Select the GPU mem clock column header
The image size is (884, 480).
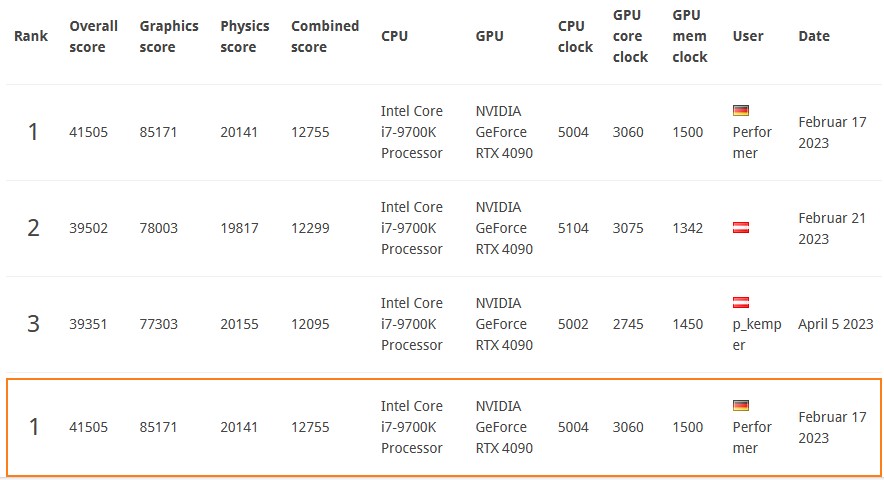[689, 36]
